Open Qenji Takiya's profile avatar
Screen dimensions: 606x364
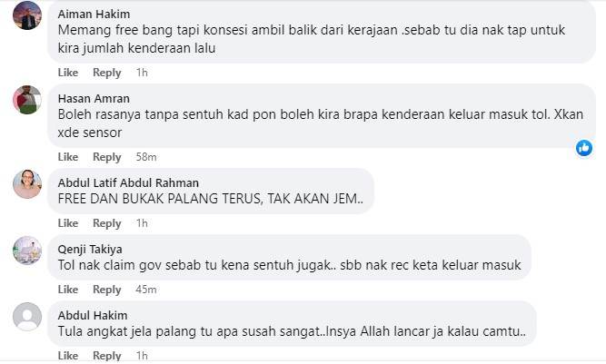point(27,251)
